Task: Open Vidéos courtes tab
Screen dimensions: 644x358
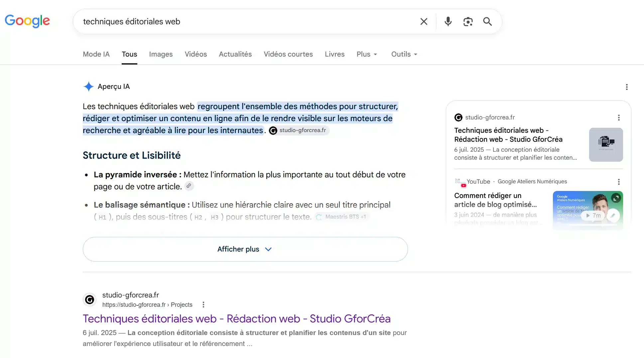Action: pyautogui.click(x=288, y=54)
